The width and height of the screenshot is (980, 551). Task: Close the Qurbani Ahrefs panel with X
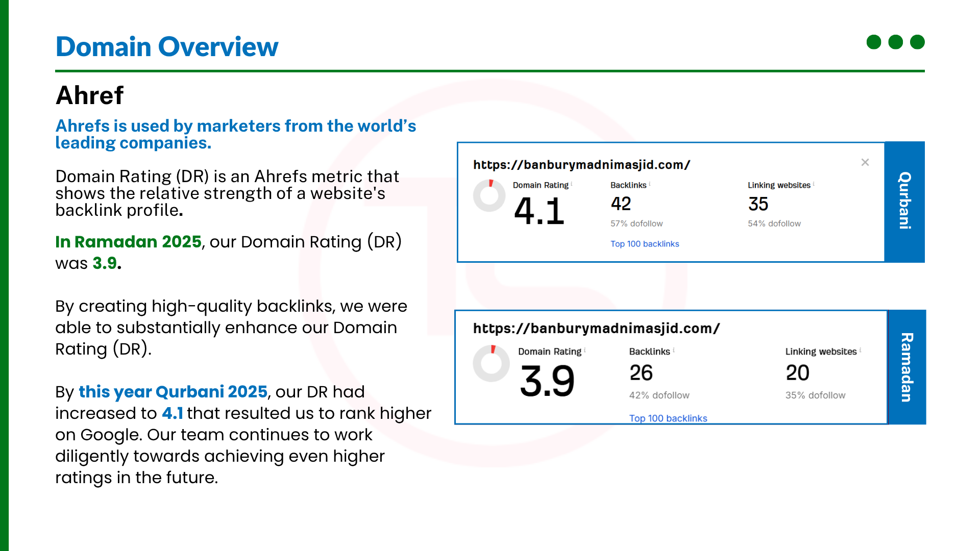[x=865, y=162]
